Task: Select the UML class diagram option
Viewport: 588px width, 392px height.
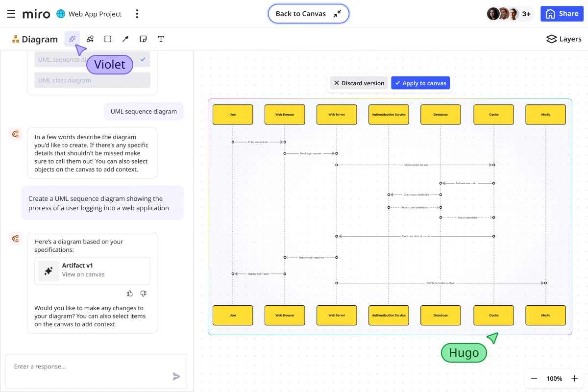Action: [x=92, y=80]
